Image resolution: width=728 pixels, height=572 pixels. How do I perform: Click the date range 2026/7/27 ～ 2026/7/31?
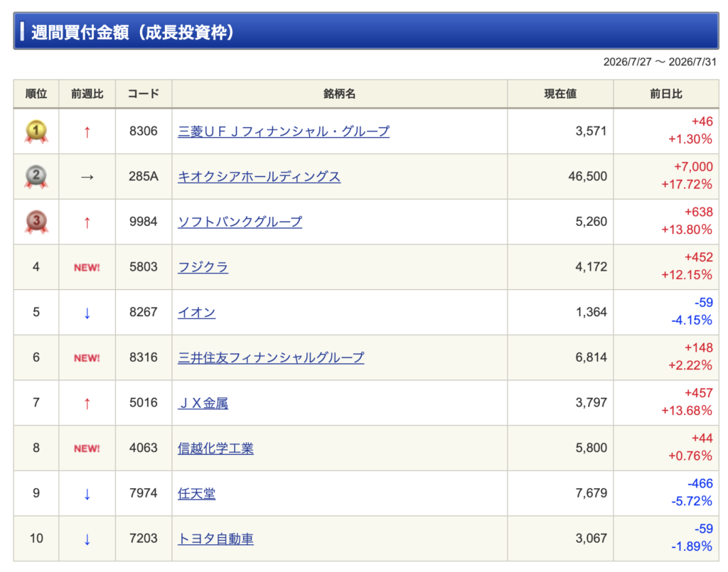click(660, 62)
